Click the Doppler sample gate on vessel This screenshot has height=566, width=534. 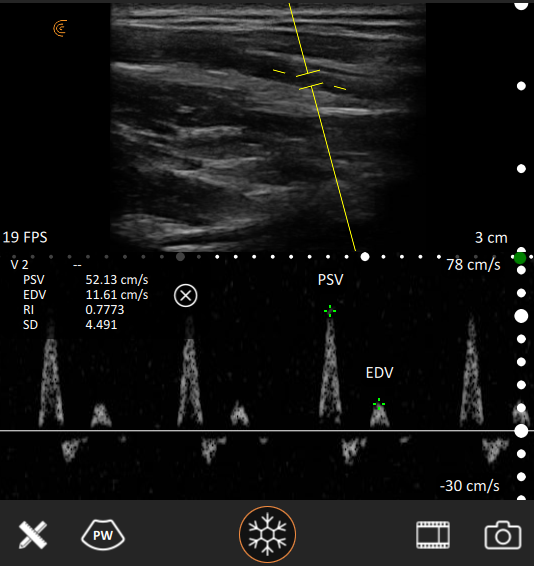coord(309,79)
